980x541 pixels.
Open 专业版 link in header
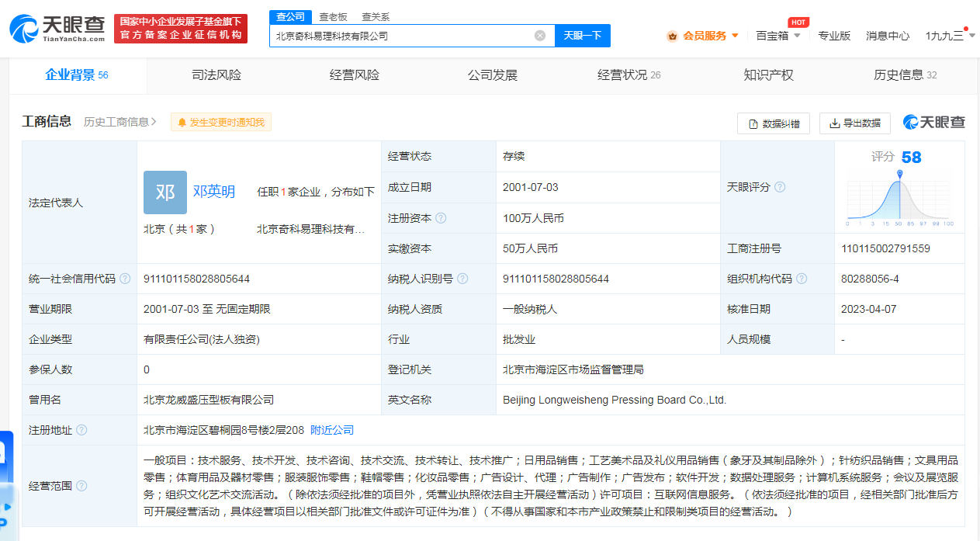click(x=834, y=36)
